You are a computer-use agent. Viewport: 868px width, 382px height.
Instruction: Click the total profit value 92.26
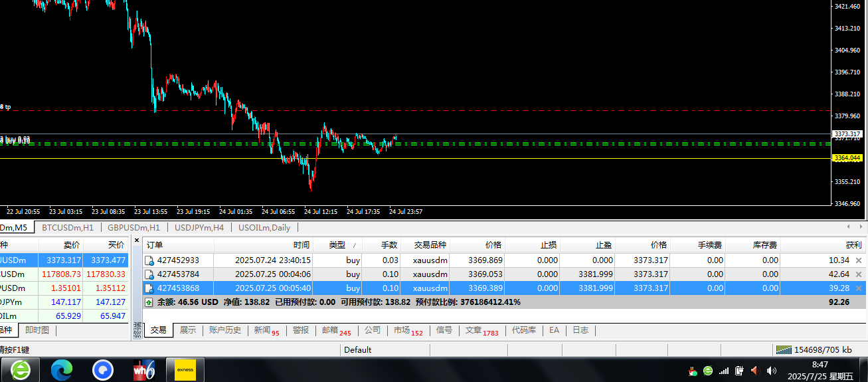[839, 302]
